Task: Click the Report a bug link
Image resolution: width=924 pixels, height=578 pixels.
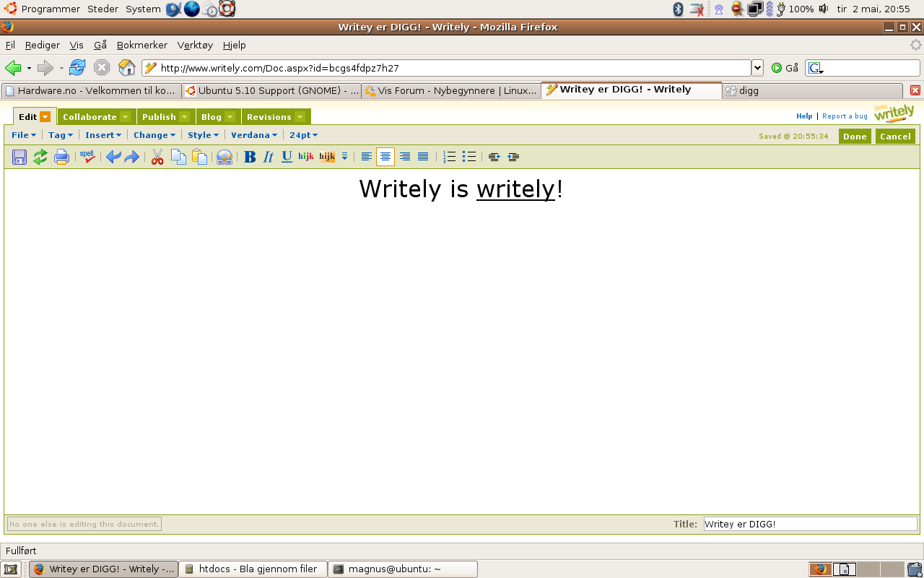Action: coord(845,116)
